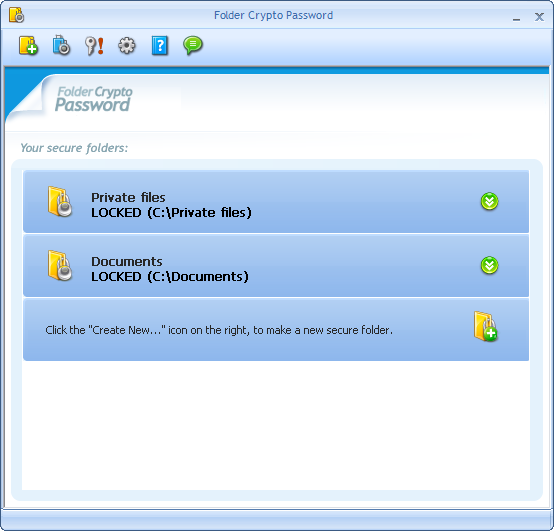The height and width of the screenshot is (531, 554).
Task: Open the blue locked folder toolbar icon
Action: [61, 45]
